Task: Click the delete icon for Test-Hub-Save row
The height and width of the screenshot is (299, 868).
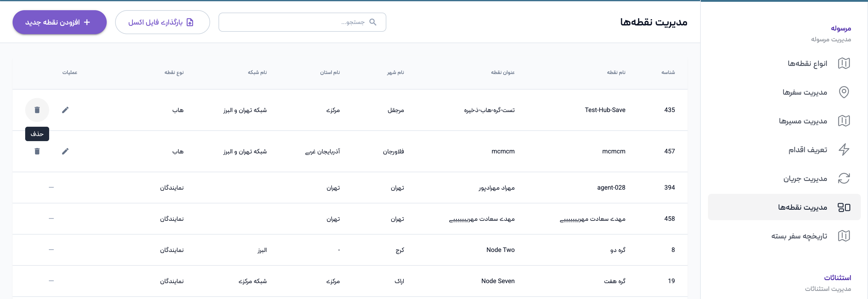Action: [x=37, y=110]
